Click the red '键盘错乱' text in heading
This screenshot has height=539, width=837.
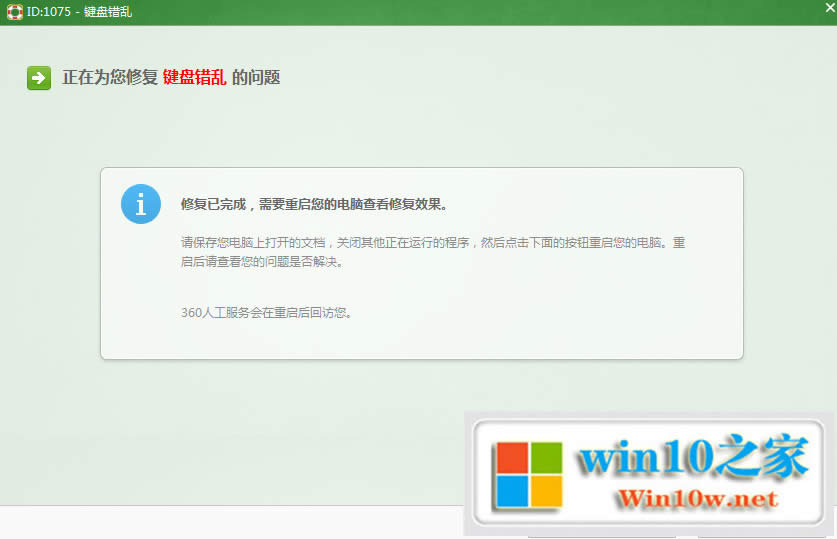tap(194, 78)
